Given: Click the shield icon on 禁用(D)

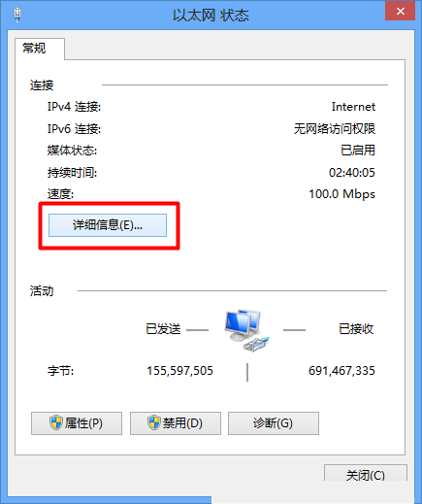Looking at the screenshot, I should point(154,422).
